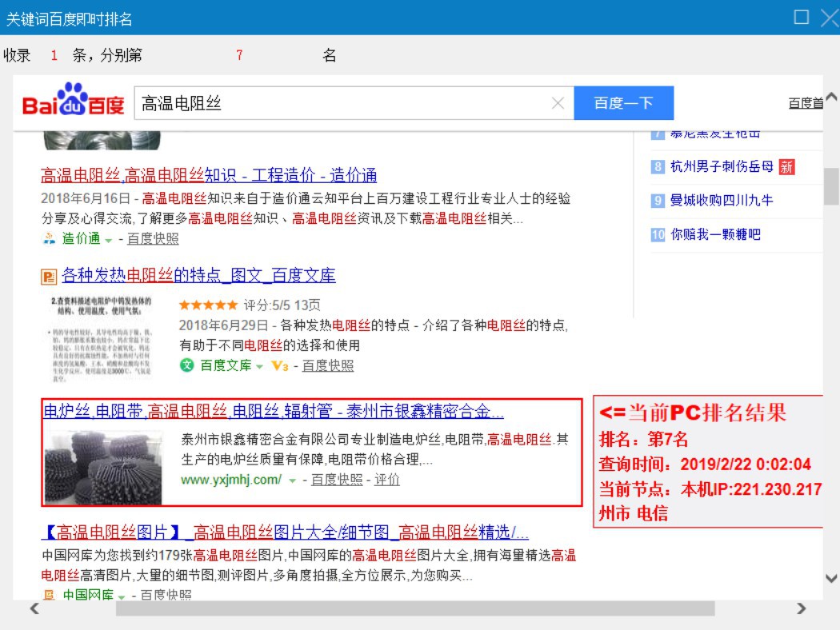The height and width of the screenshot is (630, 840).
Task: Click the horizontal scrollbar right arrow
Action: (802, 608)
